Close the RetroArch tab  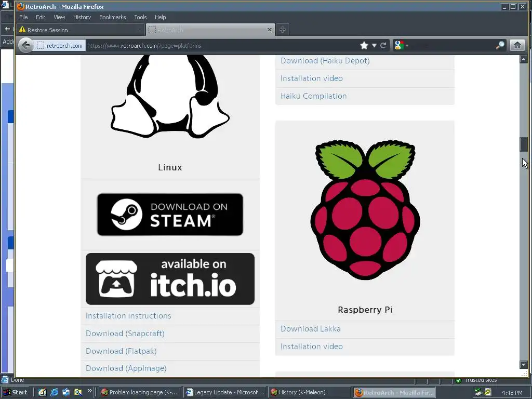tap(270, 30)
